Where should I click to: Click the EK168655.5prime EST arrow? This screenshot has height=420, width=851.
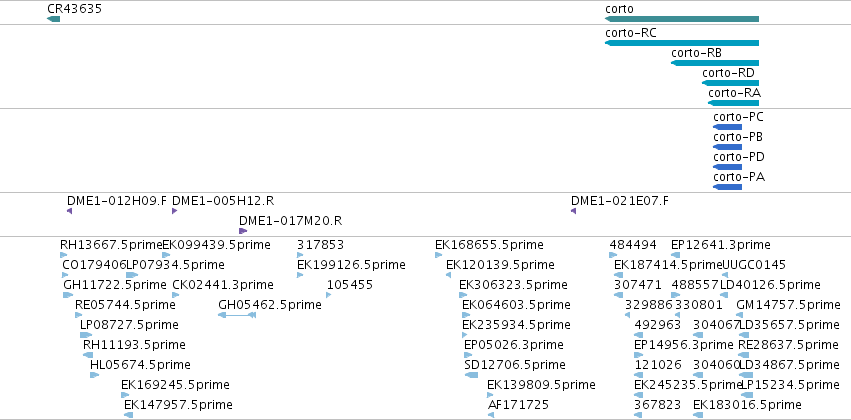tap(439, 255)
